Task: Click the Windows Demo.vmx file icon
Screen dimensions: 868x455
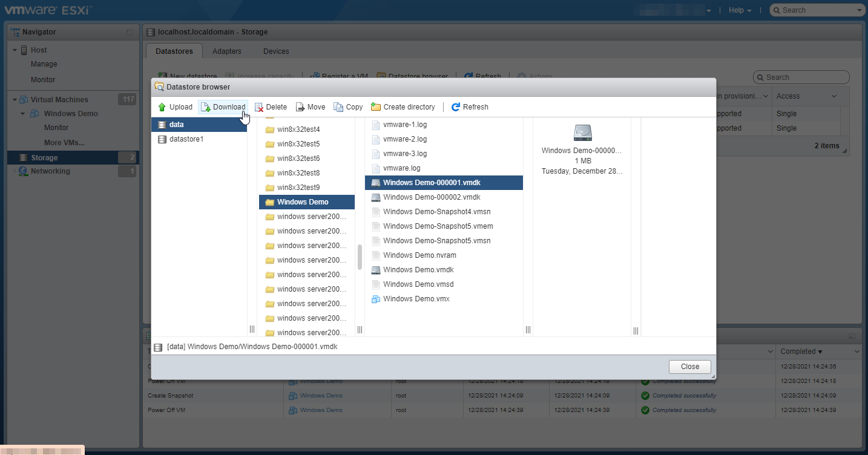Action: coord(376,299)
